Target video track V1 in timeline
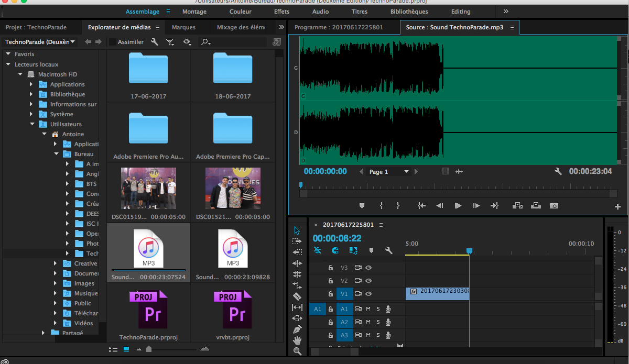Image resolution: width=629 pixels, height=364 pixels. [x=344, y=294]
